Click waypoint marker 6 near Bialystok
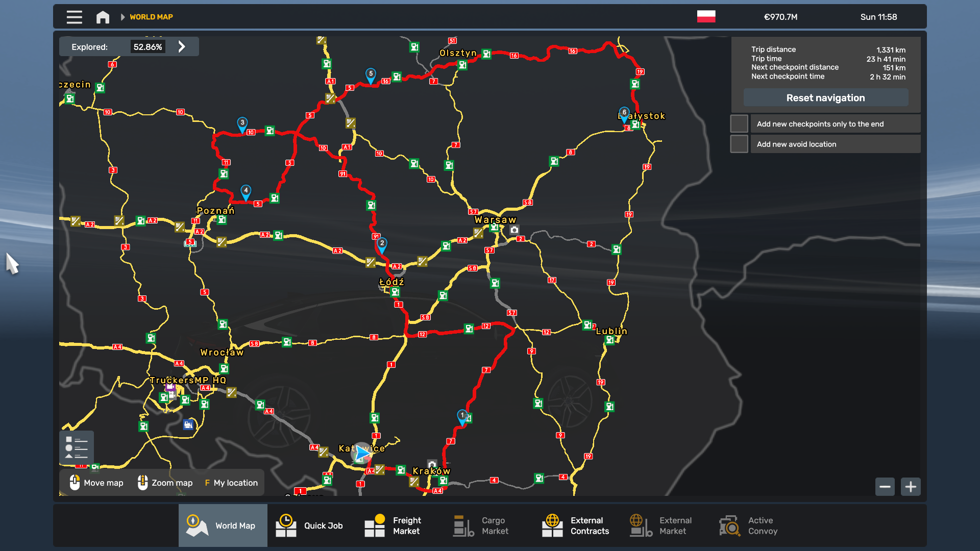The image size is (980, 551). click(624, 113)
